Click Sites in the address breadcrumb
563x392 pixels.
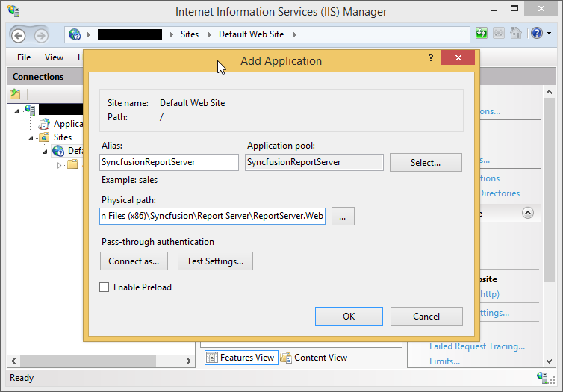pyautogui.click(x=190, y=34)
